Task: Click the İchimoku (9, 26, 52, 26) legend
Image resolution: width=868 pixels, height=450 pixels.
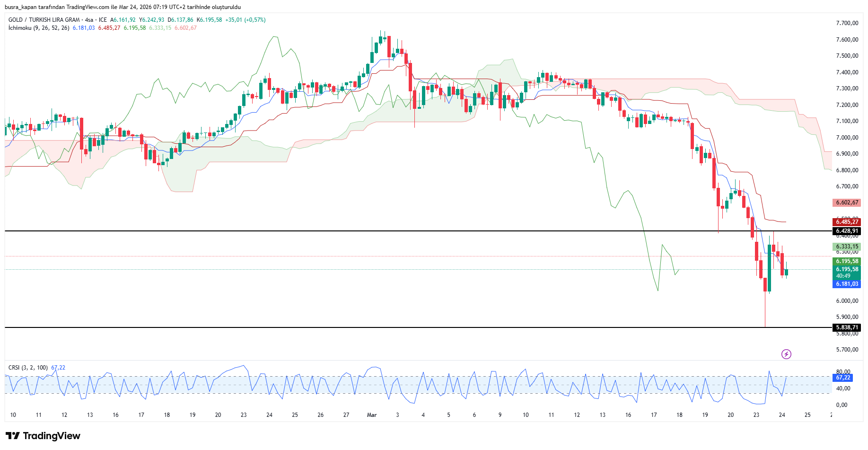Action: pyautogui.click(x=39, y=28)
